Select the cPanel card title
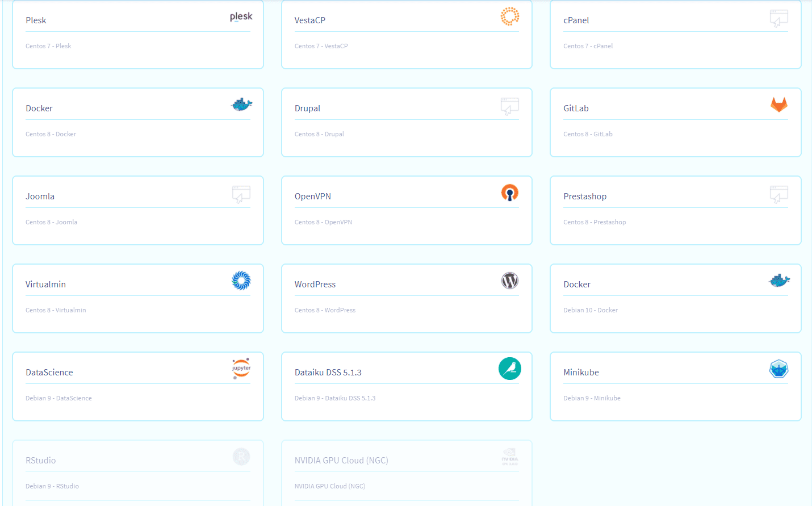812x506 pixels. click(x=576, y=20)
